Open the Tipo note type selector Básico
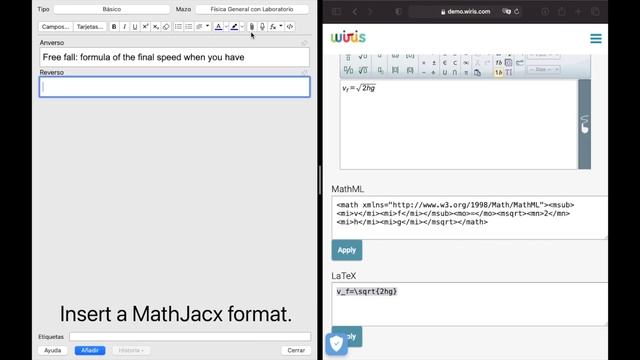The height and width of the screenshot is (360, 640). tap(111, 9)
